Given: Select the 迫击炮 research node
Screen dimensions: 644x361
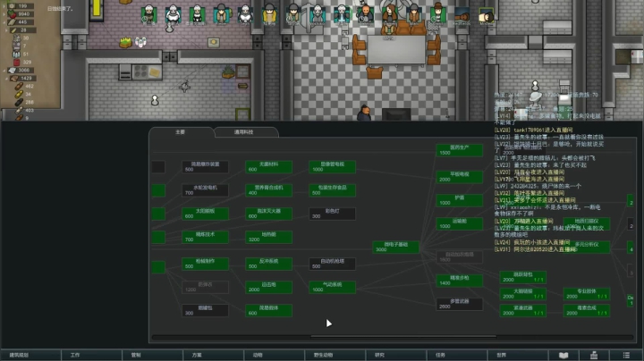Looking at the screenshot, I should [x=268, y=287].
